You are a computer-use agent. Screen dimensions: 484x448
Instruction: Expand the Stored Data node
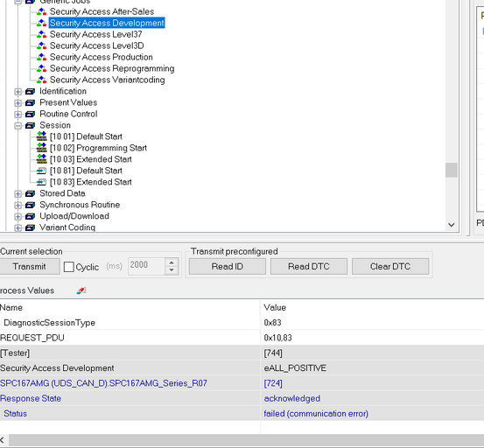[18, 193]
